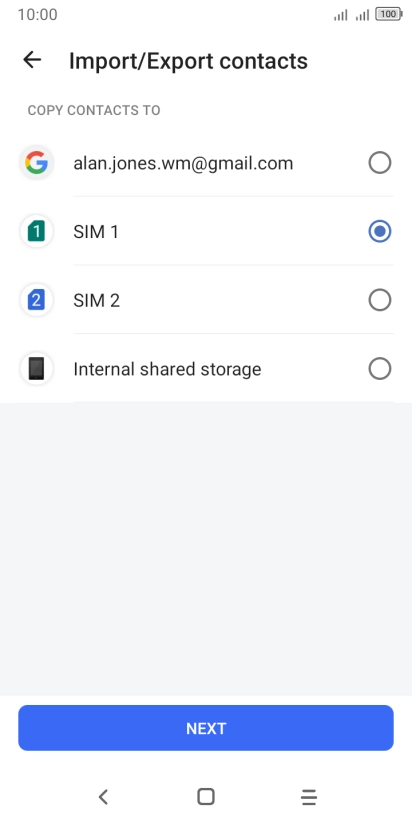412x824 pixels.
Task: Select the alan.jones.wm@gmail.com radio button
Action: tap(380, 163)
